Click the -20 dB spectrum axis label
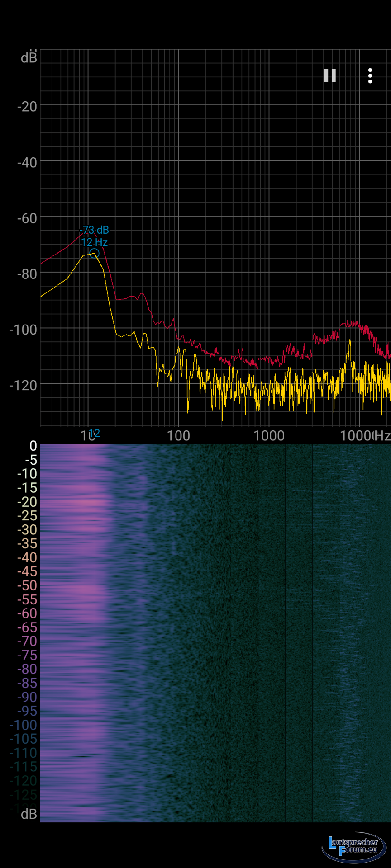 27,107
